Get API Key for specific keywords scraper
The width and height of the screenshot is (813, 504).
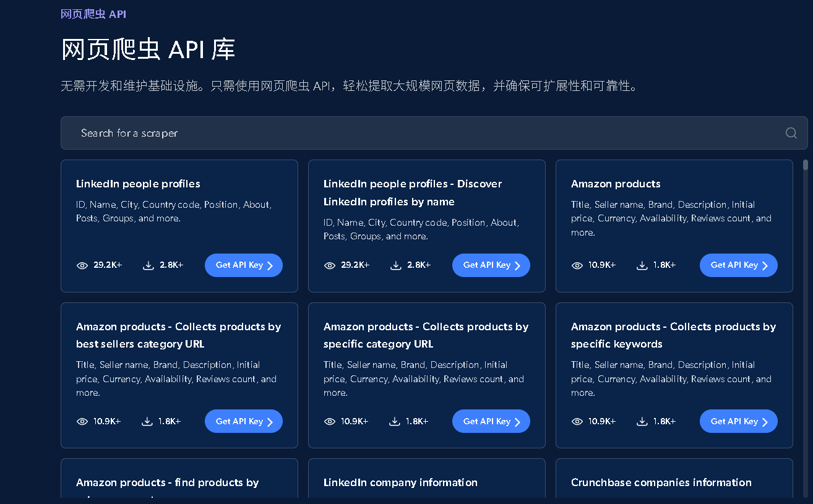point(739,421)
